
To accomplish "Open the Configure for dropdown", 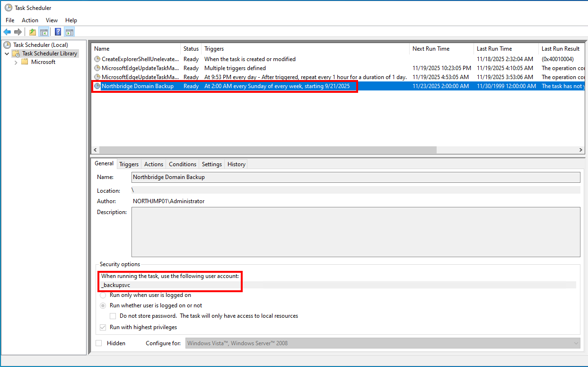I will tap(383, 343).
